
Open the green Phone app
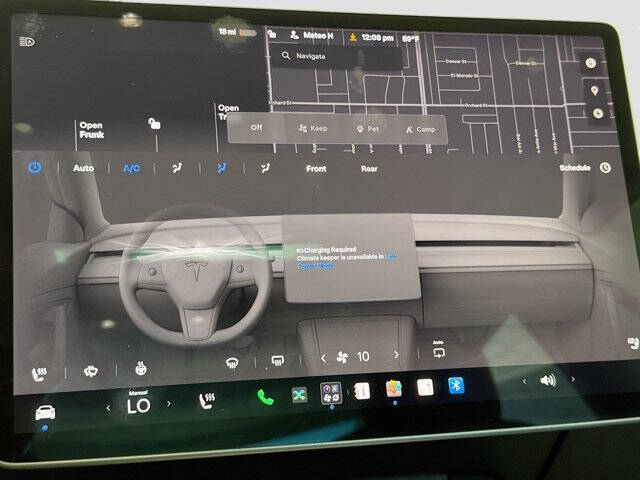click(x=266, y=397)
